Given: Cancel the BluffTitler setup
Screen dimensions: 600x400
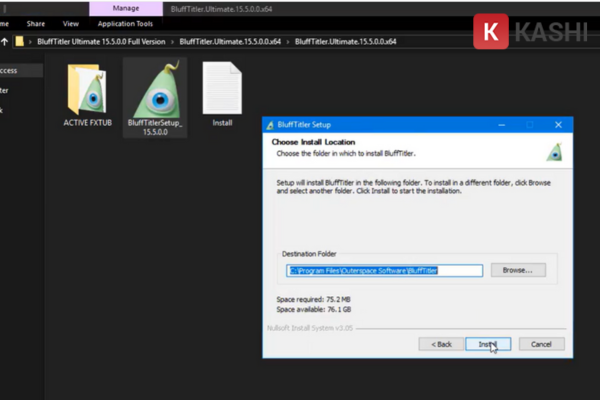Looking at the screenshot, I should (x=541, y=343).
